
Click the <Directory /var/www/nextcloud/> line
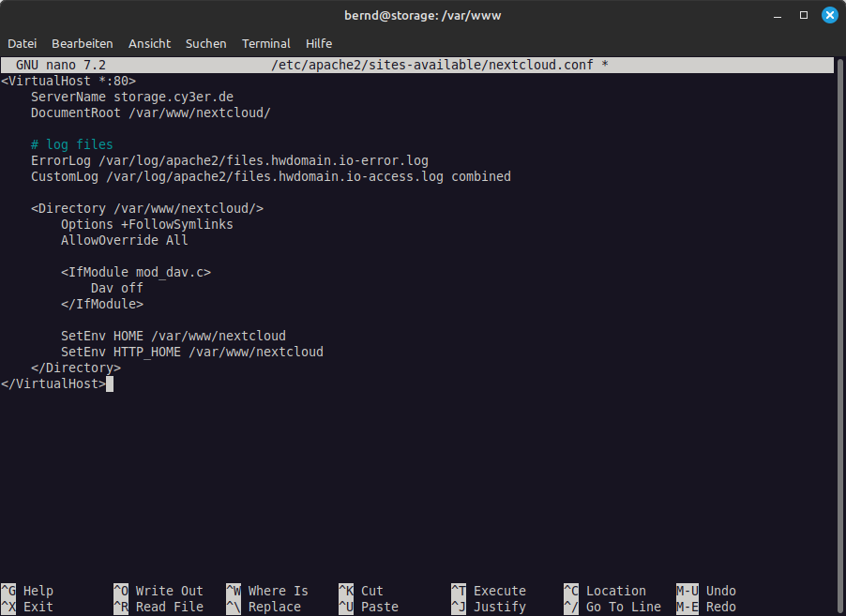[x=147, y=208]
